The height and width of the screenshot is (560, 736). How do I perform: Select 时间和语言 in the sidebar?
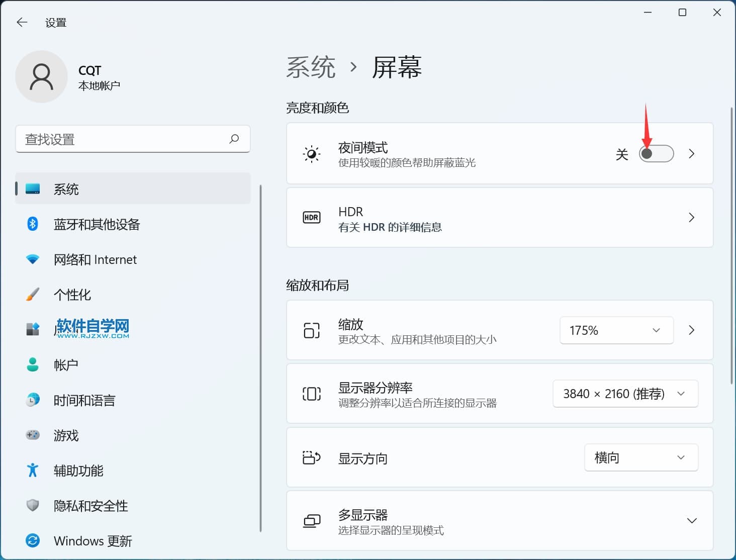(x=84, y=400)
